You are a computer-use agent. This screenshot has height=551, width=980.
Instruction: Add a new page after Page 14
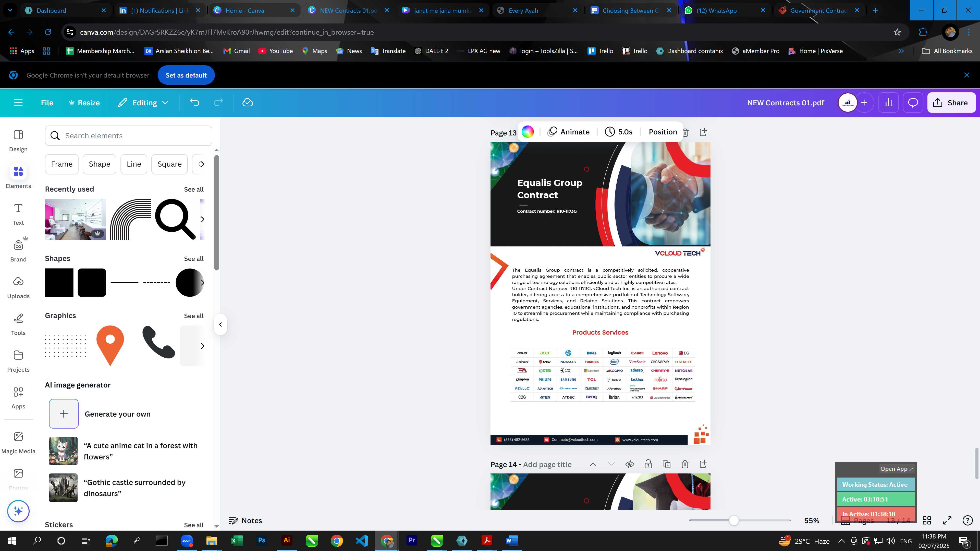click(703, 464)
